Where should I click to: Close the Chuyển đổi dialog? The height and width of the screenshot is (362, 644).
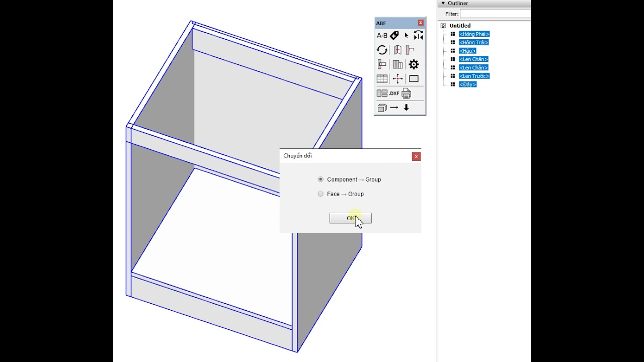point(416,156)
